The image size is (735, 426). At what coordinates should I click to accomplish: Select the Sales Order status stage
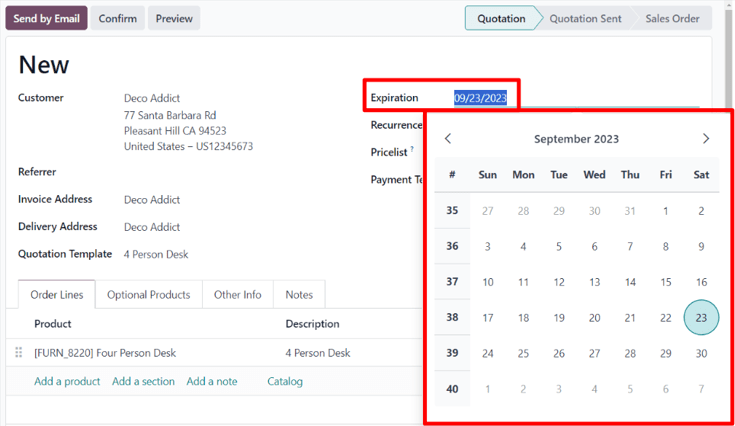click(672, 18)
